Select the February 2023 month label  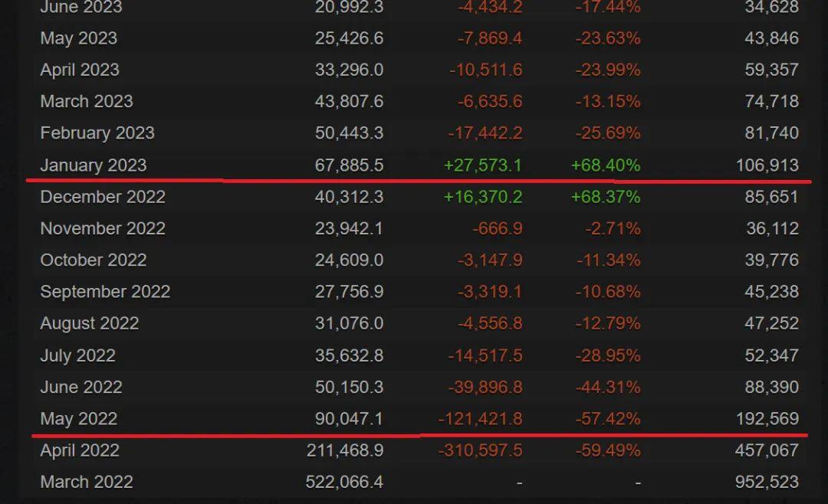click(97, 133)
